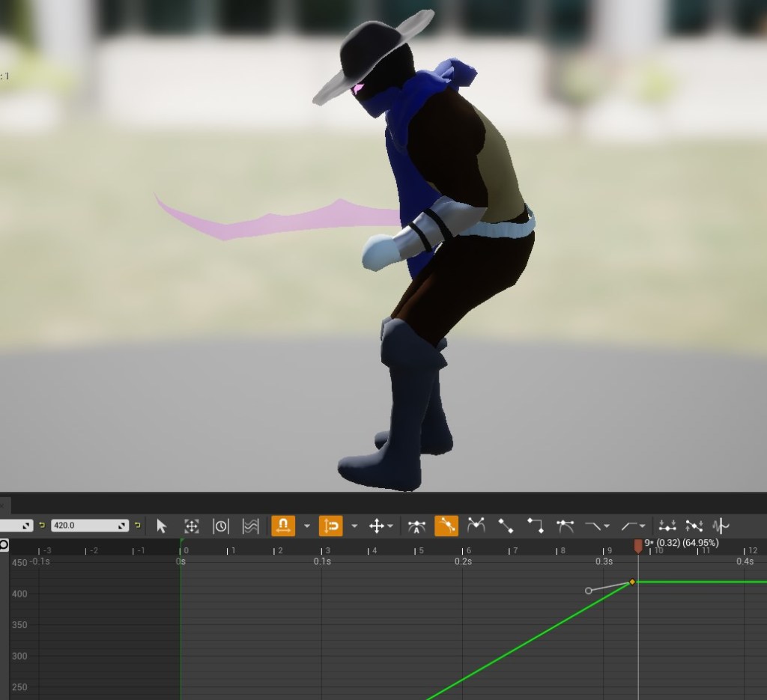
Task: Toggle time snapping magnet button
Action: pyautogui.click(x=283, y=526)
